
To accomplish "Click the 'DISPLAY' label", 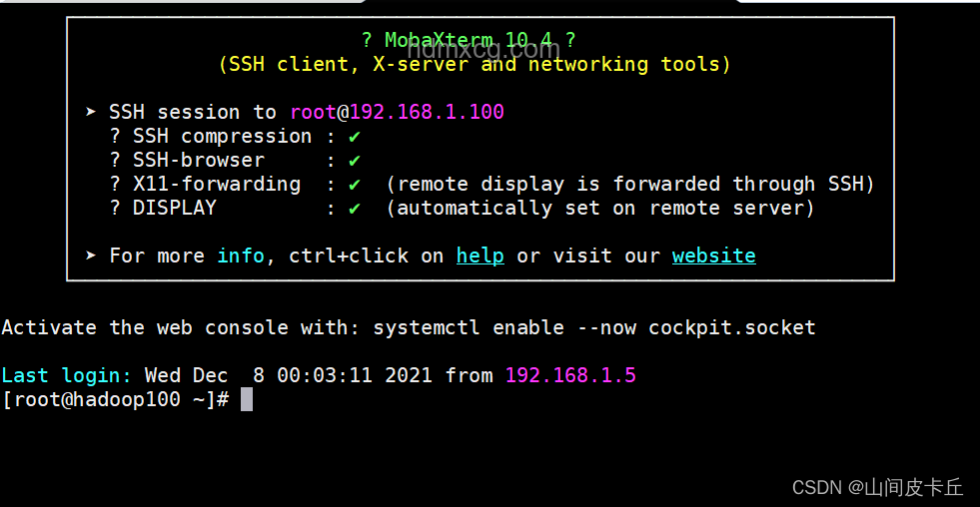I will [x=175, y=208].
